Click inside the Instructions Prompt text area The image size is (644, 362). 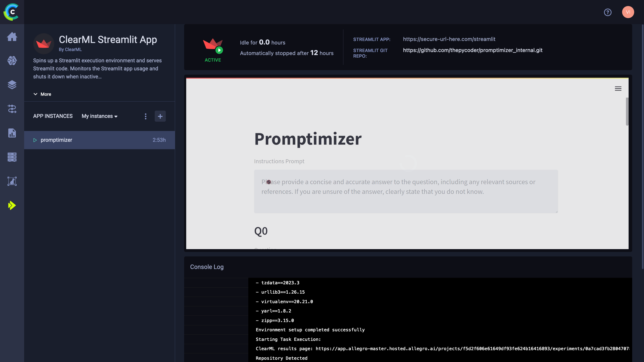[x=406, y=191]
